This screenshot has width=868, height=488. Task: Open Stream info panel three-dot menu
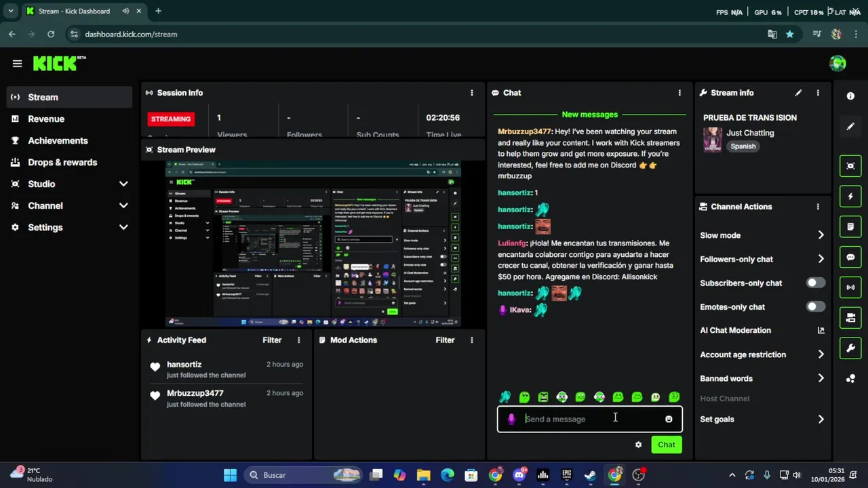818,93
